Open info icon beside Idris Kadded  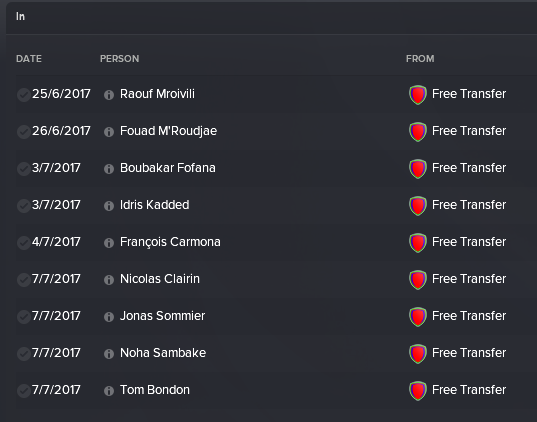109,206
